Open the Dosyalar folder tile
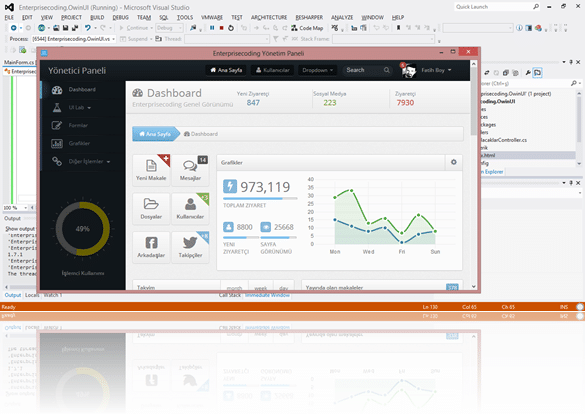585x414 pixels. pyautogui.click(x=151, y=209)
